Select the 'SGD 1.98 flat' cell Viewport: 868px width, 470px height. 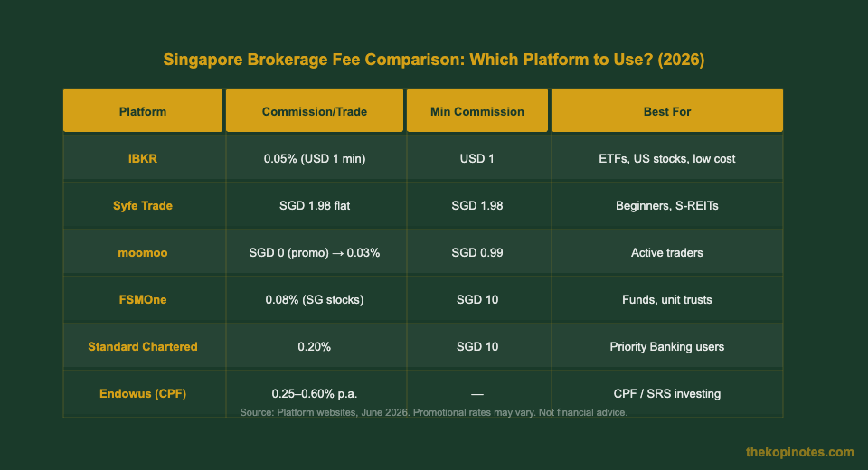click(315, 206)
